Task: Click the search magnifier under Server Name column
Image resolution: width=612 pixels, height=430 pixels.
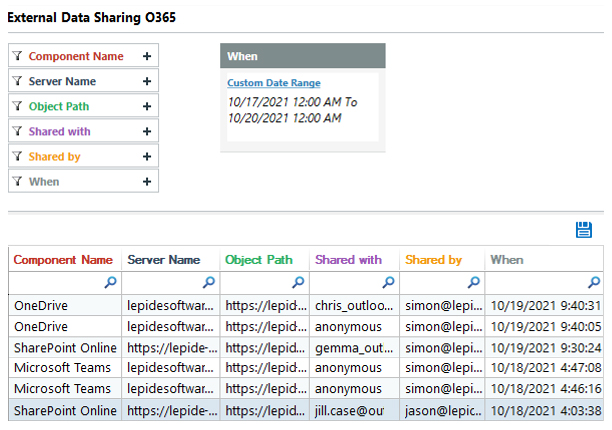Action: coord(209,282)
